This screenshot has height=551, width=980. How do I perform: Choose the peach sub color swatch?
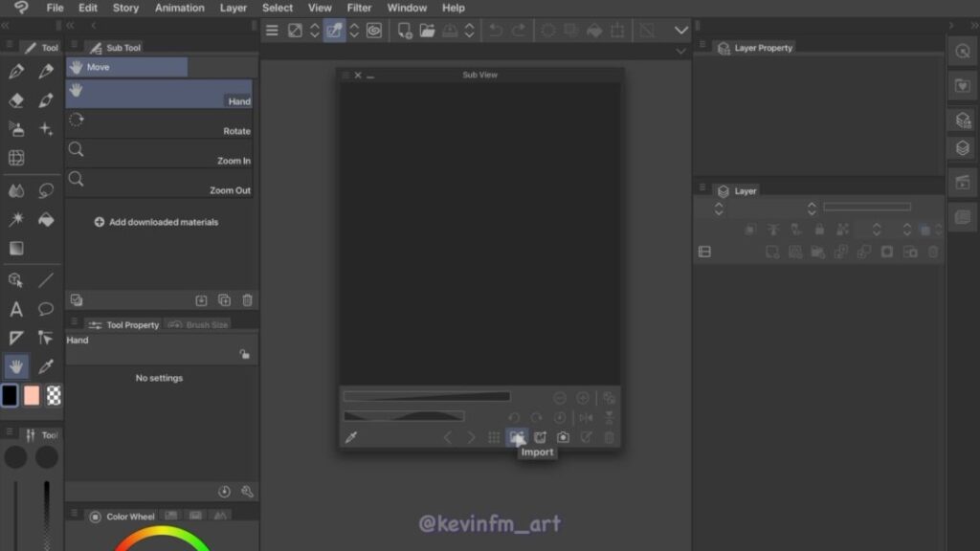[x=32, y=395]
